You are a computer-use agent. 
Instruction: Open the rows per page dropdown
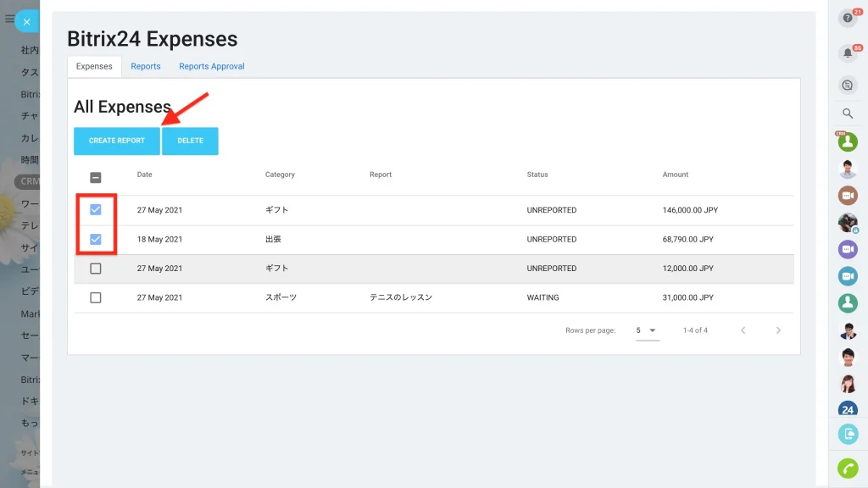pyautogui.click(x=647, y=330)
